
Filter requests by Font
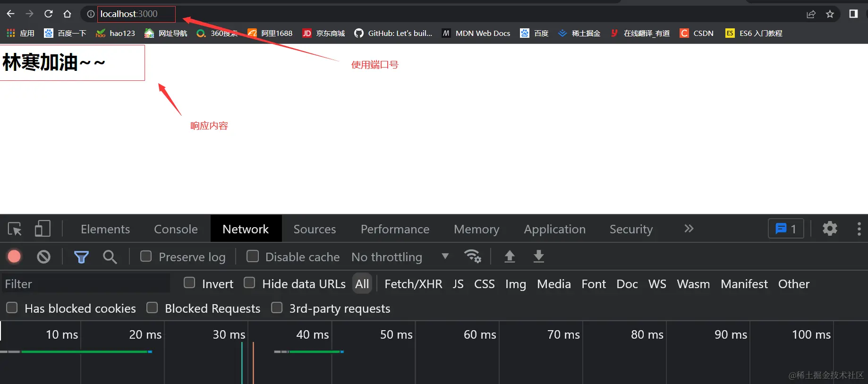click(594, 284)
